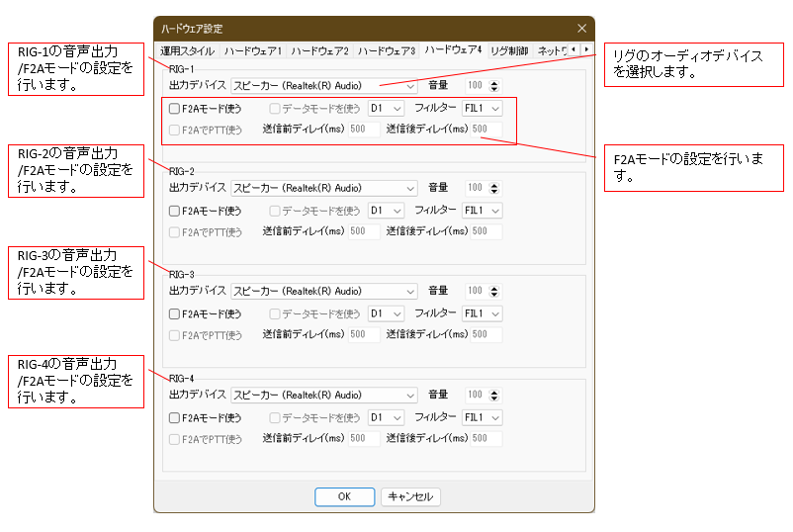
Task: Click RIG-1 送信前ディレイ(ms) field
Action: tap(364, 130)
